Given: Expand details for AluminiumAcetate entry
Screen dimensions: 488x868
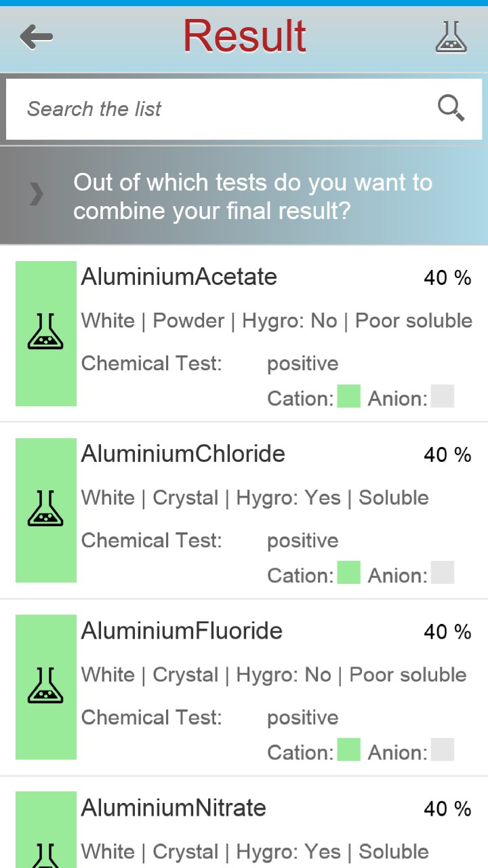Looking at the screenshot, I should (x=244, y=332).
